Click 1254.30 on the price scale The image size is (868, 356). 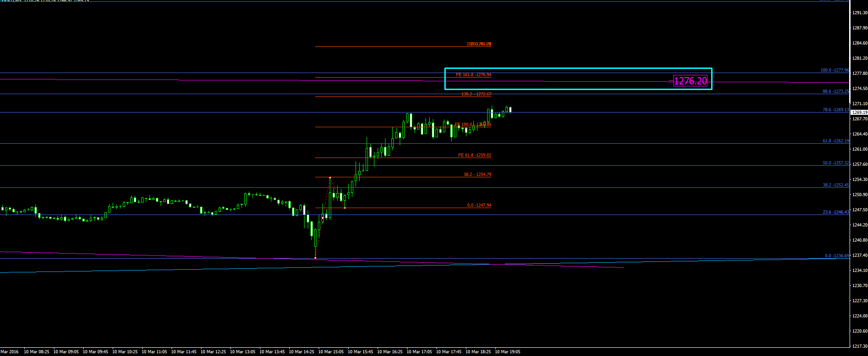click(860, 180)
